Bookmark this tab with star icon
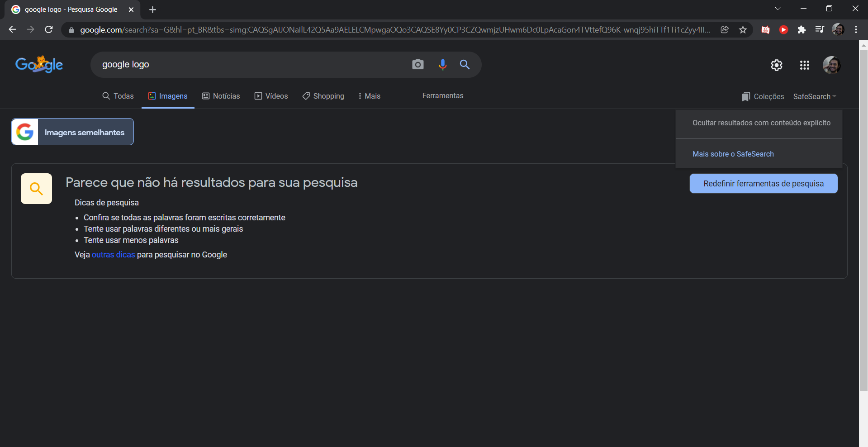 pos(743,29)
